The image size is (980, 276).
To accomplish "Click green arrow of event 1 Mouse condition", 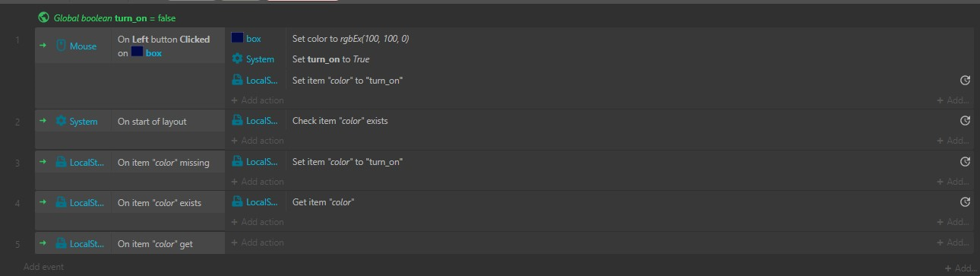I will pyautogui.click(x=43, y=46).
